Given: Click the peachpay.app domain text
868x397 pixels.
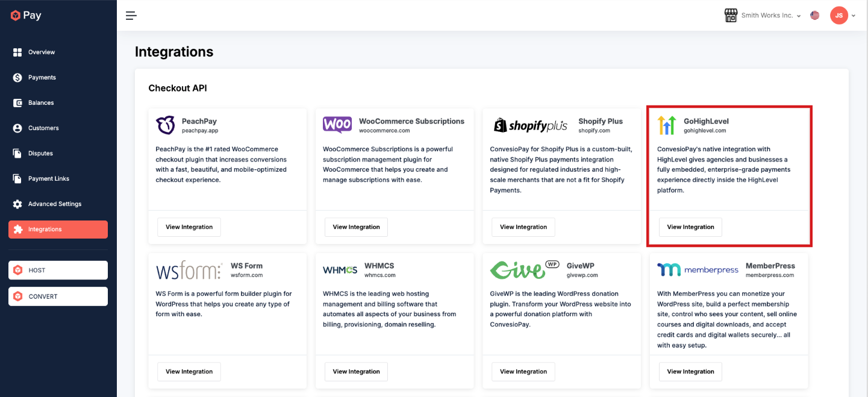Looking at the screenshot, I should [x=200, y=131].
